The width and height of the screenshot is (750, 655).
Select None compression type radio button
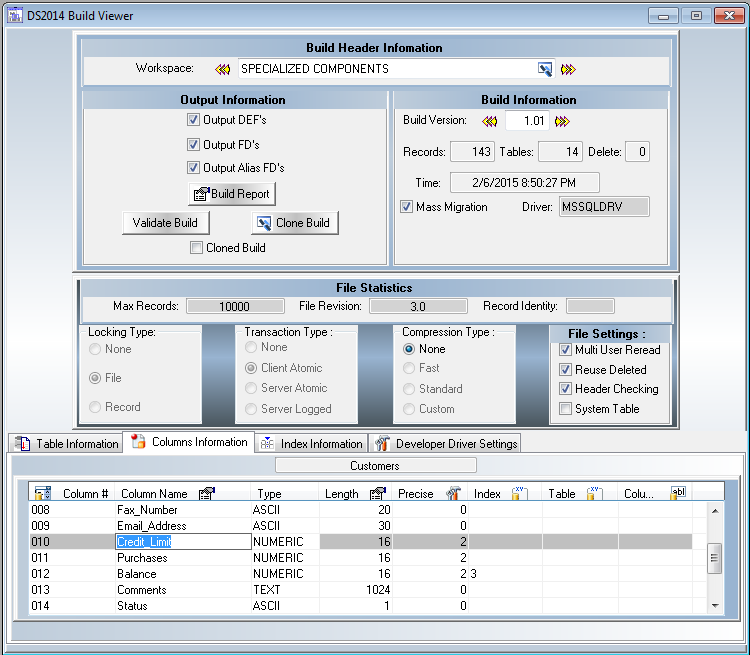coord(409,349)
